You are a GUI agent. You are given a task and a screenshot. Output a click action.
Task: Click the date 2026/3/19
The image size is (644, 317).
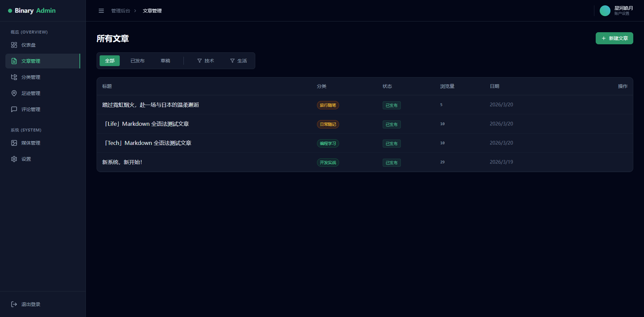click(501, 162)
